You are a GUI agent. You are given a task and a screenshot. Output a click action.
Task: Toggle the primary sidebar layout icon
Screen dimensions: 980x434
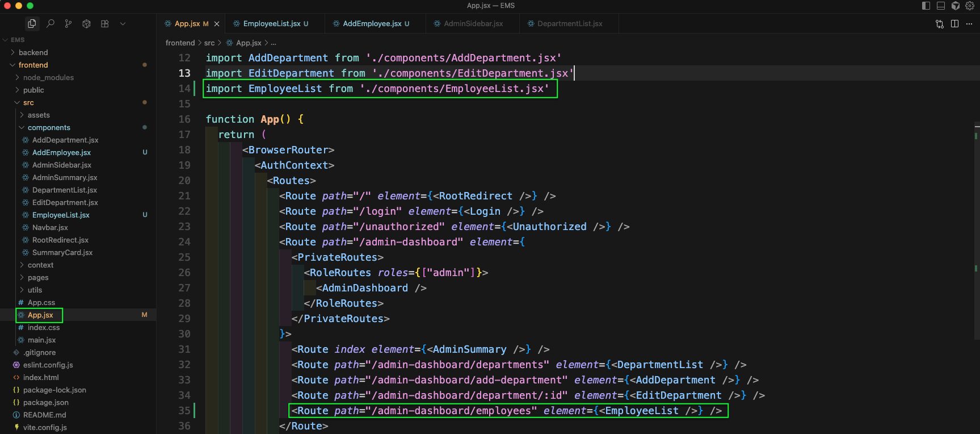[926, 6]
